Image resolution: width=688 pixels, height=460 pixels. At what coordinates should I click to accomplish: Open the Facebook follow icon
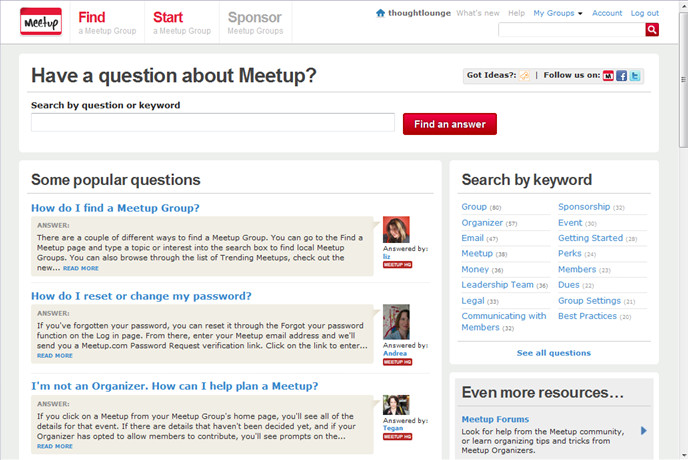[x=621, y=75]
